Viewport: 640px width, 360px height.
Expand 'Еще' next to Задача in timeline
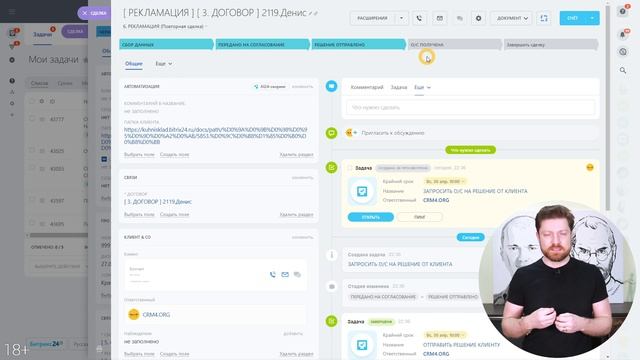tap(422, 87)
